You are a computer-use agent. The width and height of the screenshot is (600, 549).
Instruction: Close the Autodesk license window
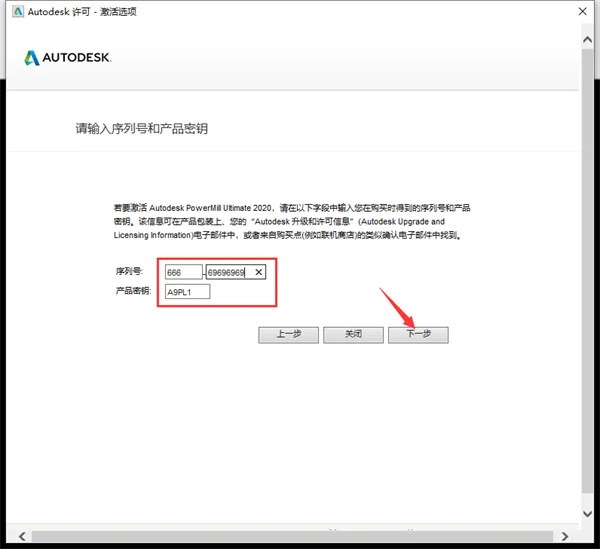click(582, 11)
